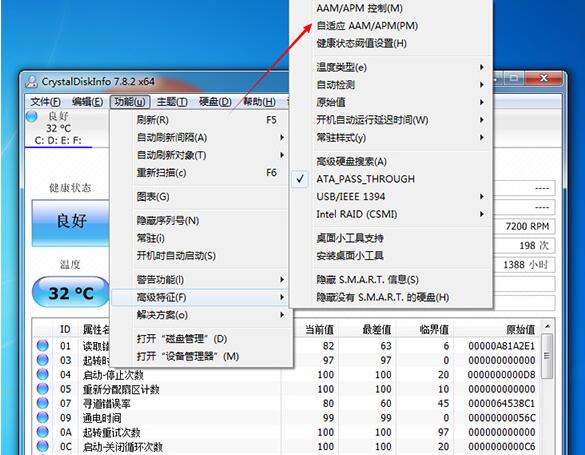Expand 自动检测 submenu

click(x=391, y=85)
